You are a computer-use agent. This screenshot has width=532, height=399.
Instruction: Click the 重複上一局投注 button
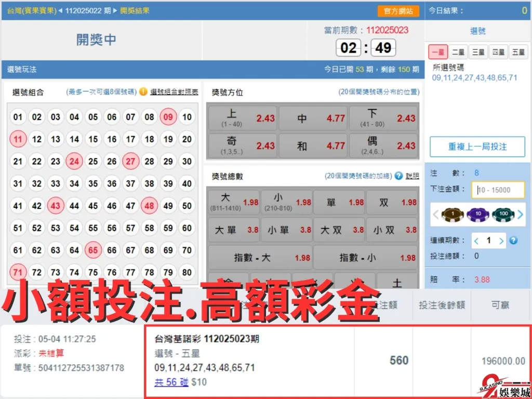tap(477, 147)
